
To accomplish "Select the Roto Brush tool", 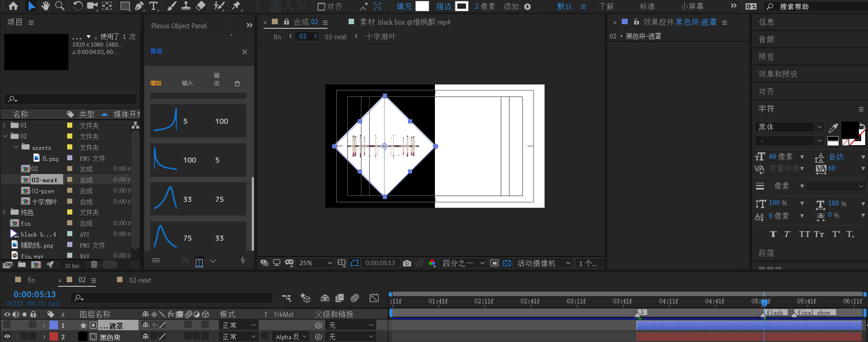I will coord(219,6).
